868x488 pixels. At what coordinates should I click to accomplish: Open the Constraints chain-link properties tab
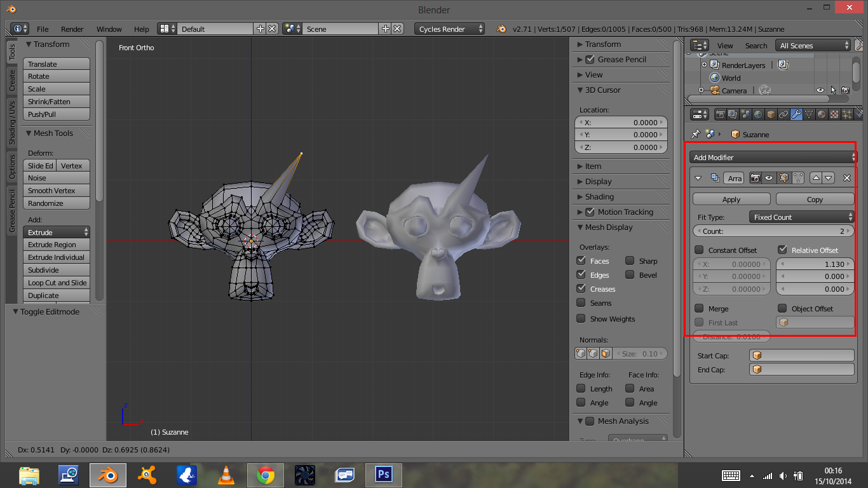[x=783, y=114]
